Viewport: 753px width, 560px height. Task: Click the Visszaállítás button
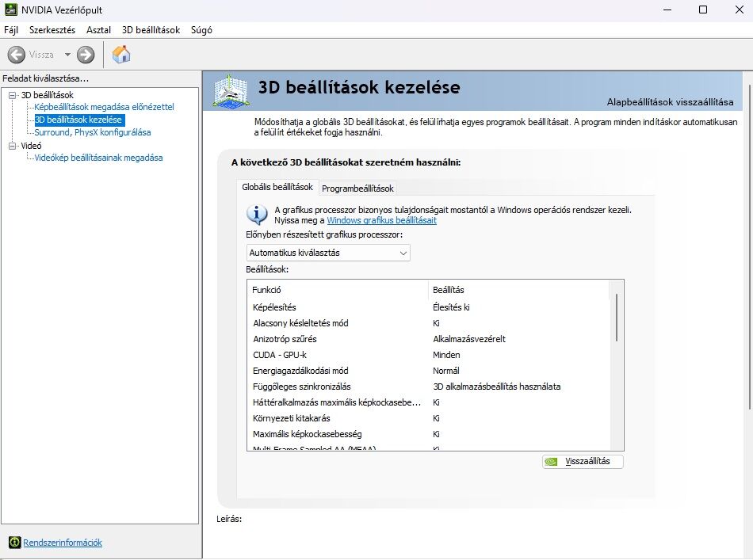583,462
